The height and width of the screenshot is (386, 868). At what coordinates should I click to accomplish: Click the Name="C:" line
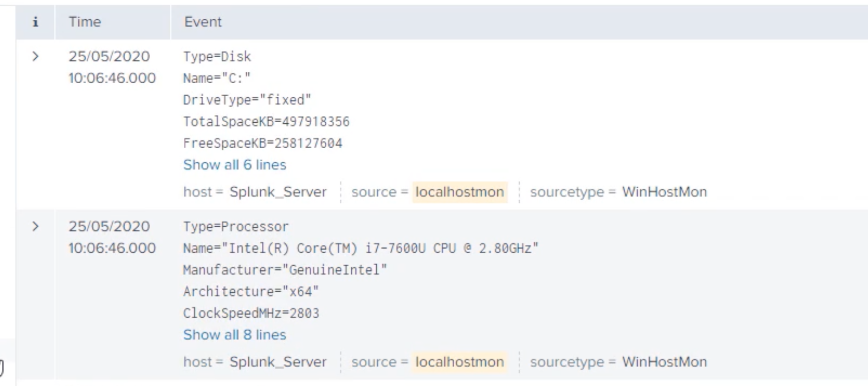217,78
